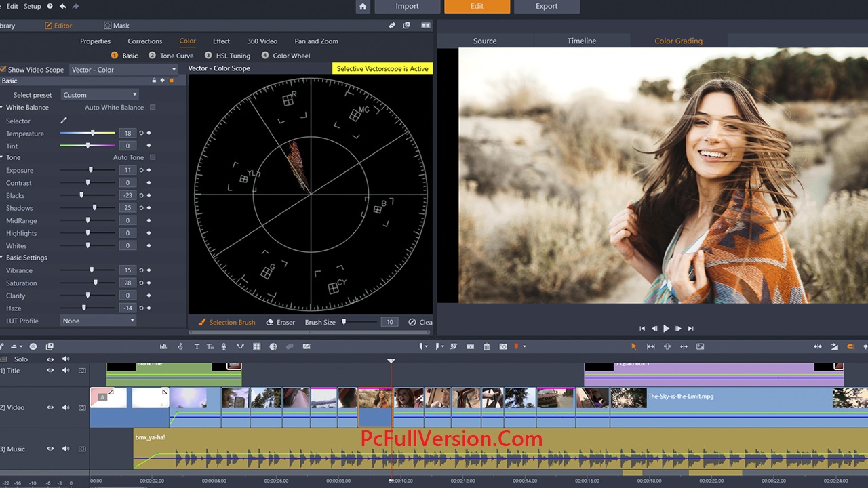Select the Title tool in timeline toolbar

[x=197, y=346]
